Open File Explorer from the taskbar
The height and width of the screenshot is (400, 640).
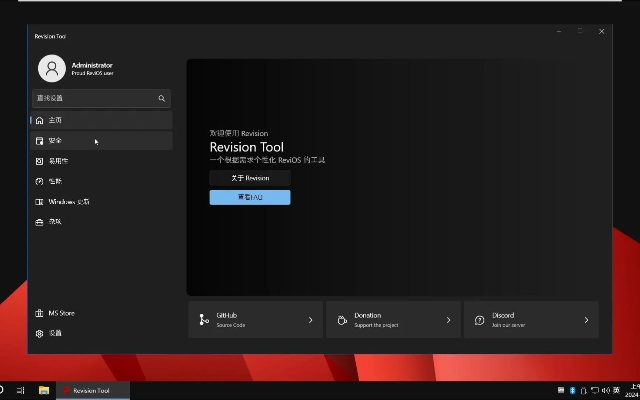pos(44,390)
